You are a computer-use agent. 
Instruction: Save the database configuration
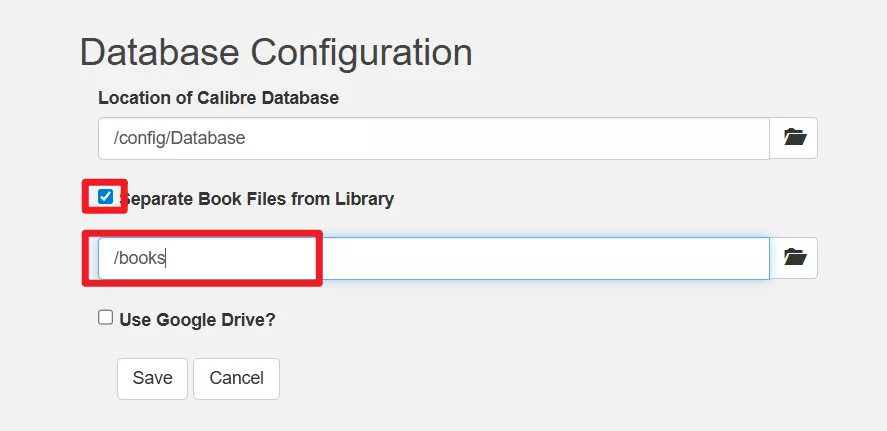point(152,378)
